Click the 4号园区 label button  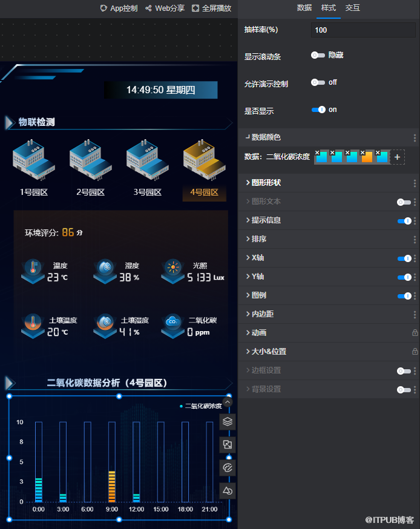[204, 192]
